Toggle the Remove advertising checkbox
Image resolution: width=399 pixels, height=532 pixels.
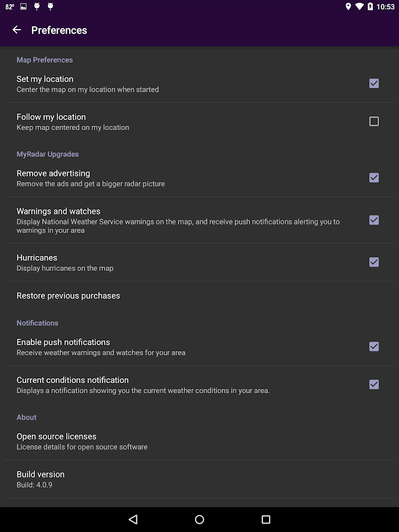tap(374, 178)
